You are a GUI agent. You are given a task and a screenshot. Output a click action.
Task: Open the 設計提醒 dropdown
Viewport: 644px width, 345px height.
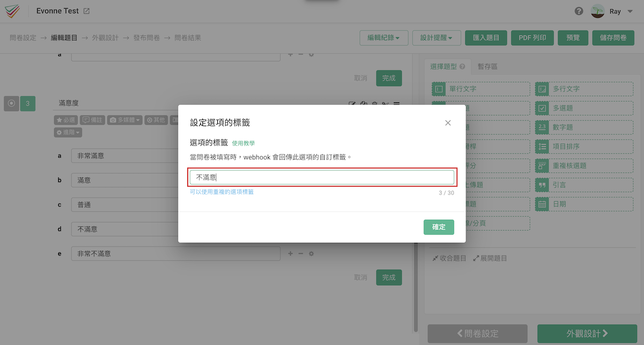coord(436,38)
